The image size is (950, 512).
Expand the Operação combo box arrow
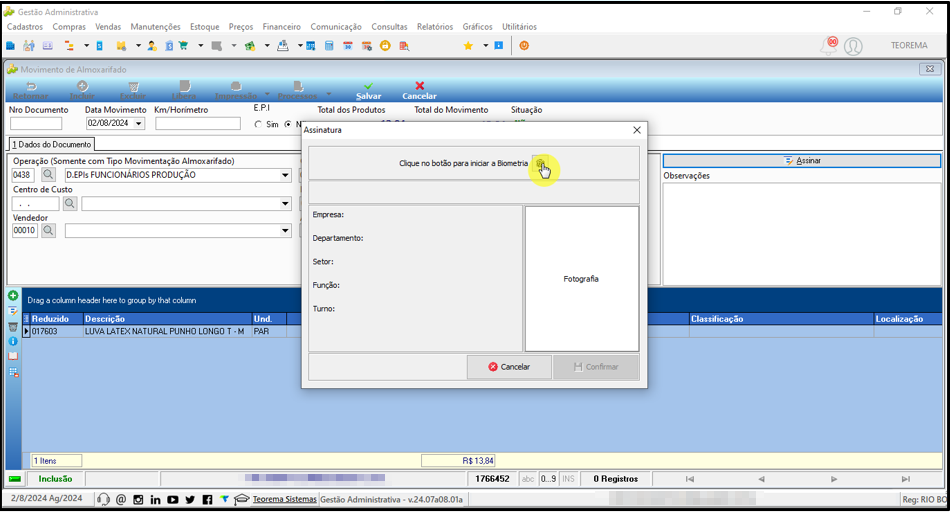pos(285,175)
